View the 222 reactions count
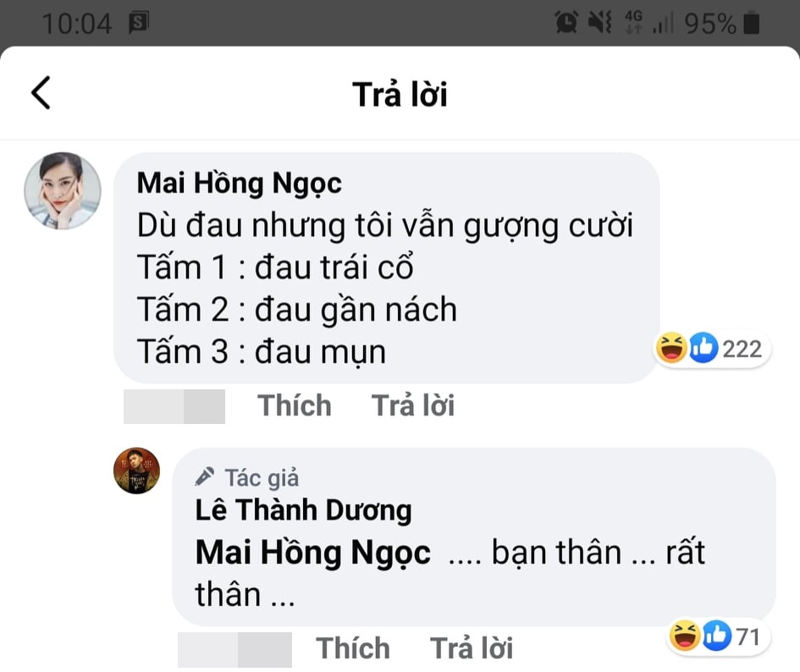 coord(742,349)
